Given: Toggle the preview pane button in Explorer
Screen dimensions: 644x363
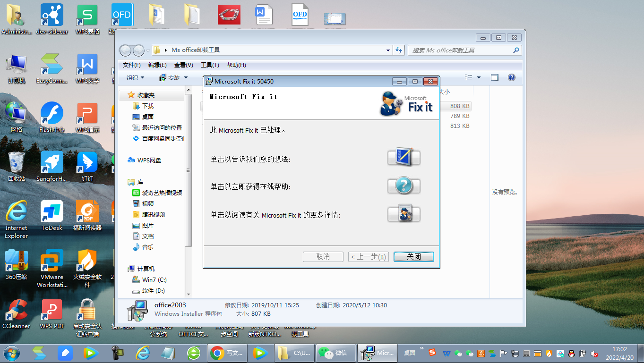Looking at the screenshot, I should [495, 77].
